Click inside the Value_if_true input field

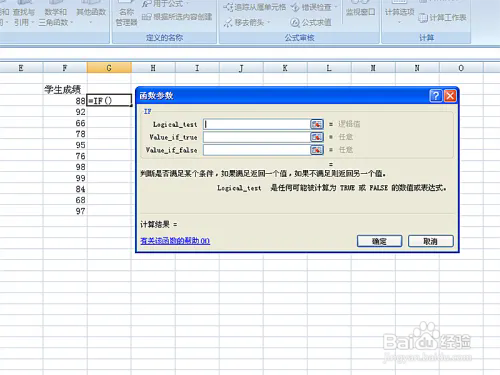coord(257,137)
